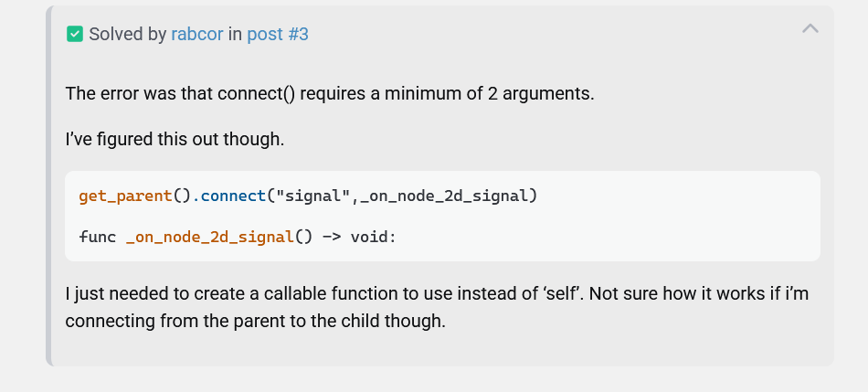
Task: Click the paragraph about creating a callable function
Action: [437, 295]
